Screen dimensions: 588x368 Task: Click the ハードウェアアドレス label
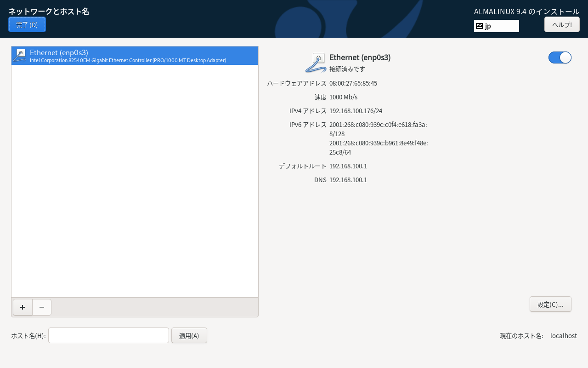297,83
